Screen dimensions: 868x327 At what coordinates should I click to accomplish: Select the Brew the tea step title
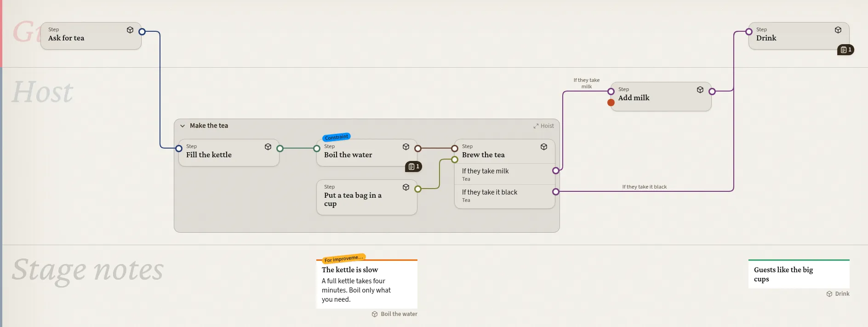[x=483, y=155]
